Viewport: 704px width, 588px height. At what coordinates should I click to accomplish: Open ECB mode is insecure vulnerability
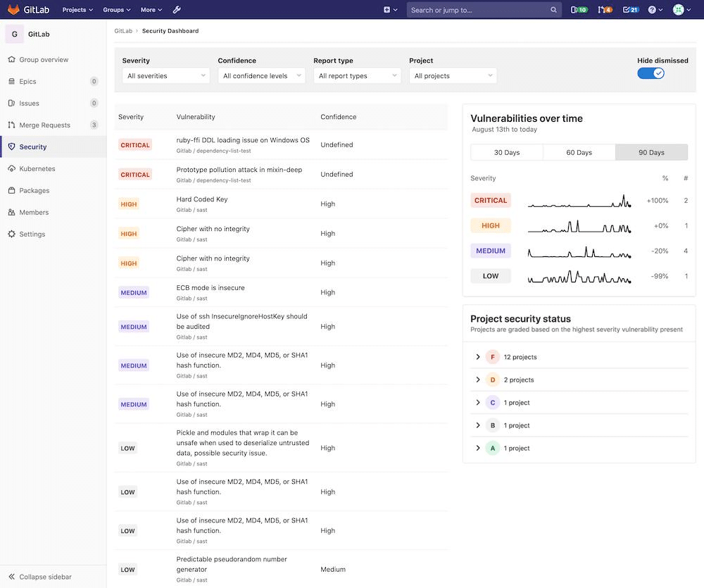(x=210, y=288)
